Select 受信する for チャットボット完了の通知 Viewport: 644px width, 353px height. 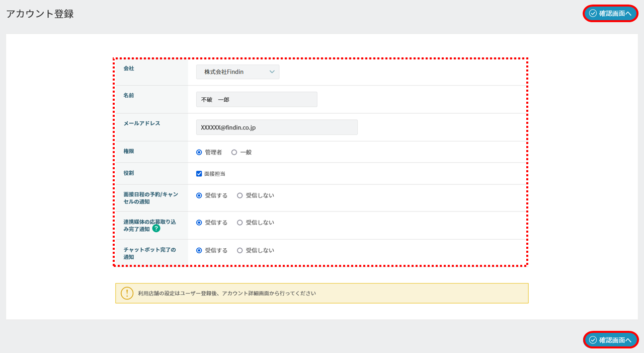coord(199,250)
